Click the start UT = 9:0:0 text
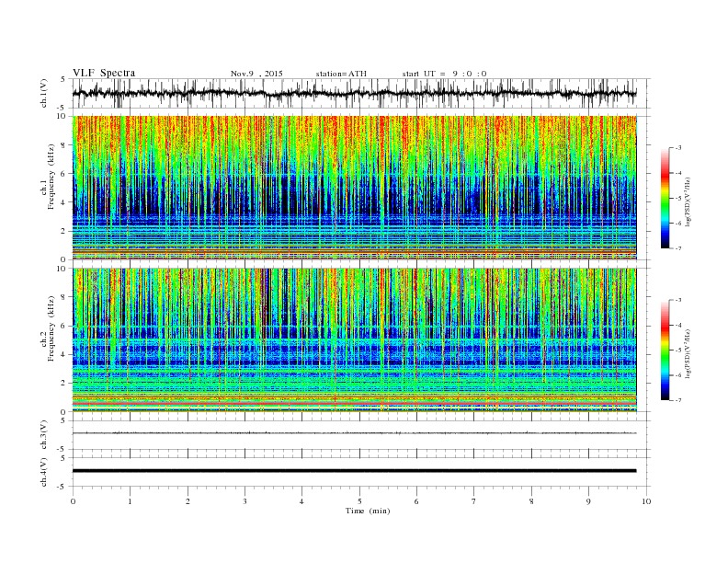This screenshot has width=728, height=563. point(444,74)
